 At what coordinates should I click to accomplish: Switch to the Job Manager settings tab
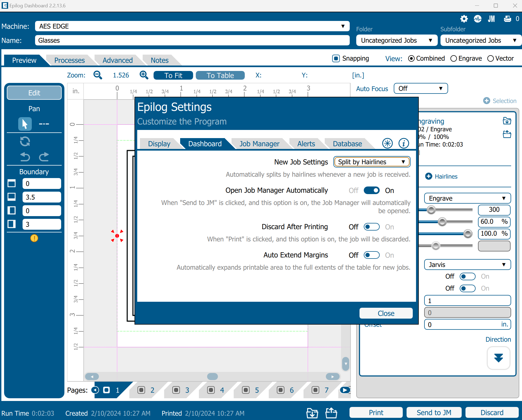tap(259, 144)
